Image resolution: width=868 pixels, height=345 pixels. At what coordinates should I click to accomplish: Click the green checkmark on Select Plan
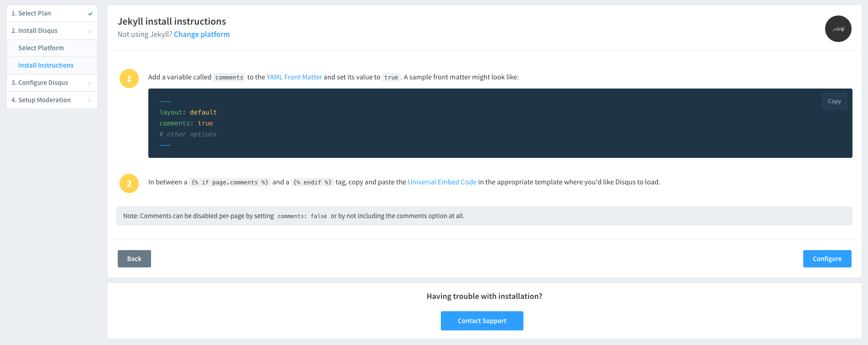tap(90, 13)
